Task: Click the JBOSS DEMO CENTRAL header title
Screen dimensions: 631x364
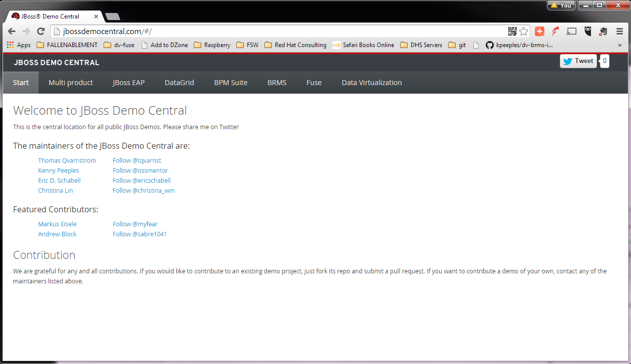Action: click(x=57, y=63)
